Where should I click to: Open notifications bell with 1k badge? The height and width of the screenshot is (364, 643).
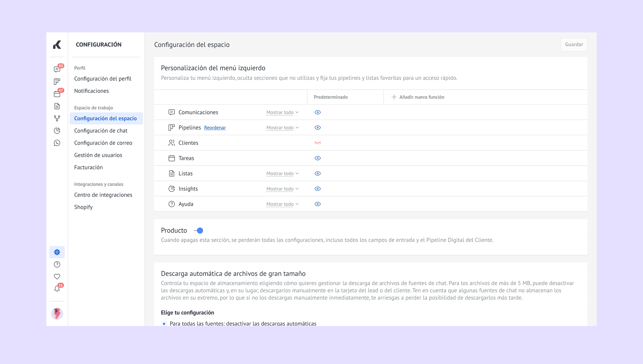[57, 289]
